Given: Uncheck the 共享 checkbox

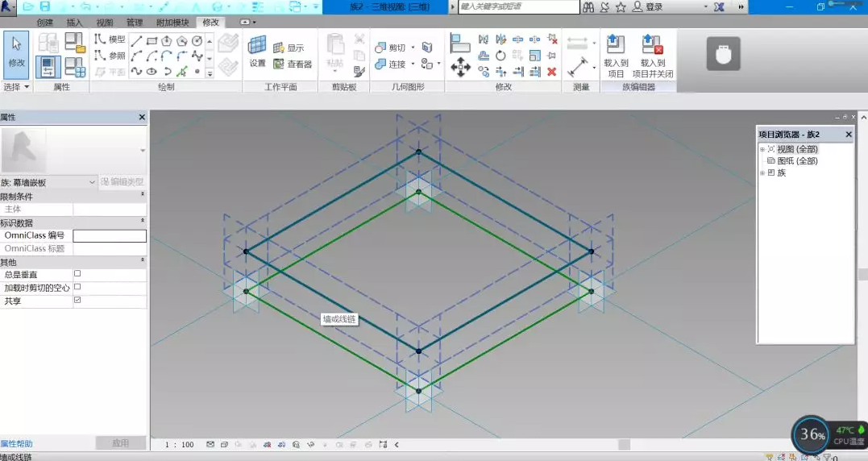Looking at the screenshot, I should tap(77, 300).
